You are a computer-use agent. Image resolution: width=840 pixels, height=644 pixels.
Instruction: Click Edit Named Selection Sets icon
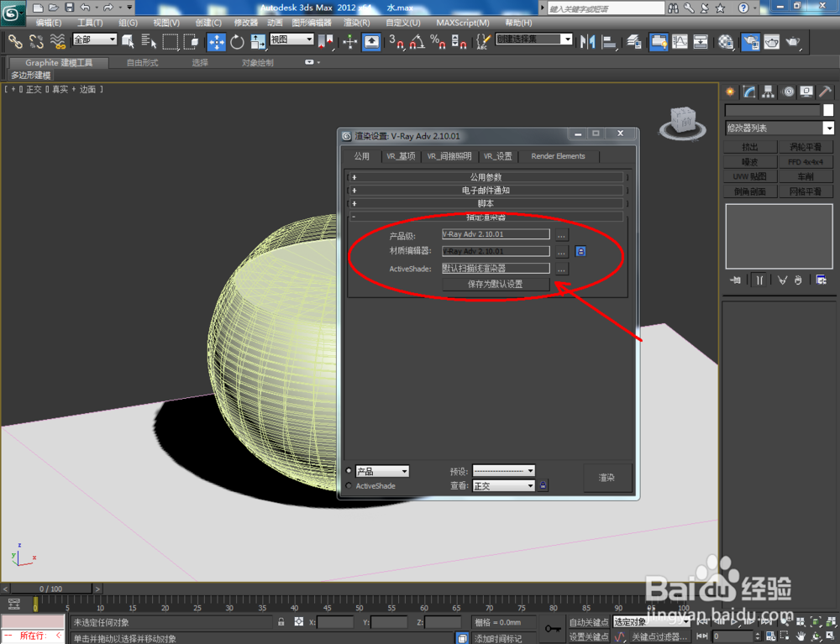click(483, 41)
